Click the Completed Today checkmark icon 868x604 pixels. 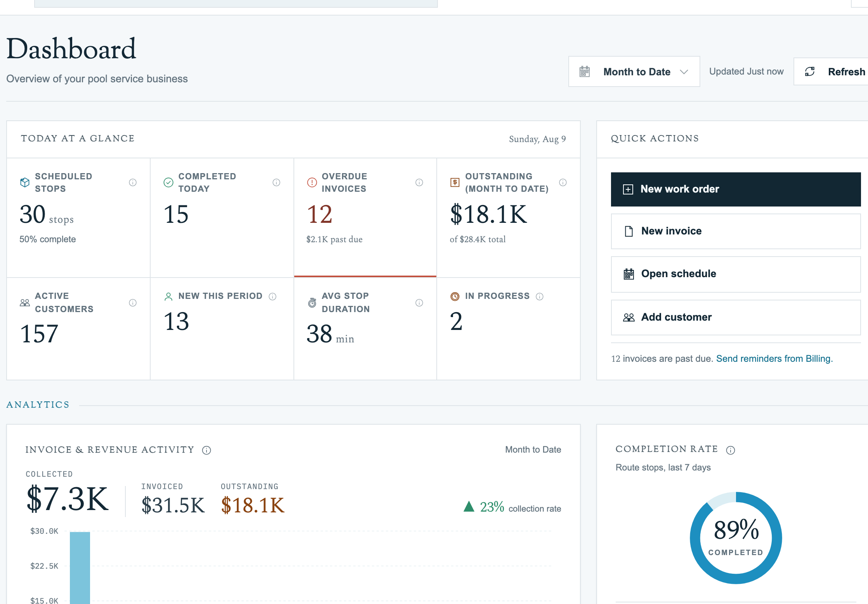(168, 182)
